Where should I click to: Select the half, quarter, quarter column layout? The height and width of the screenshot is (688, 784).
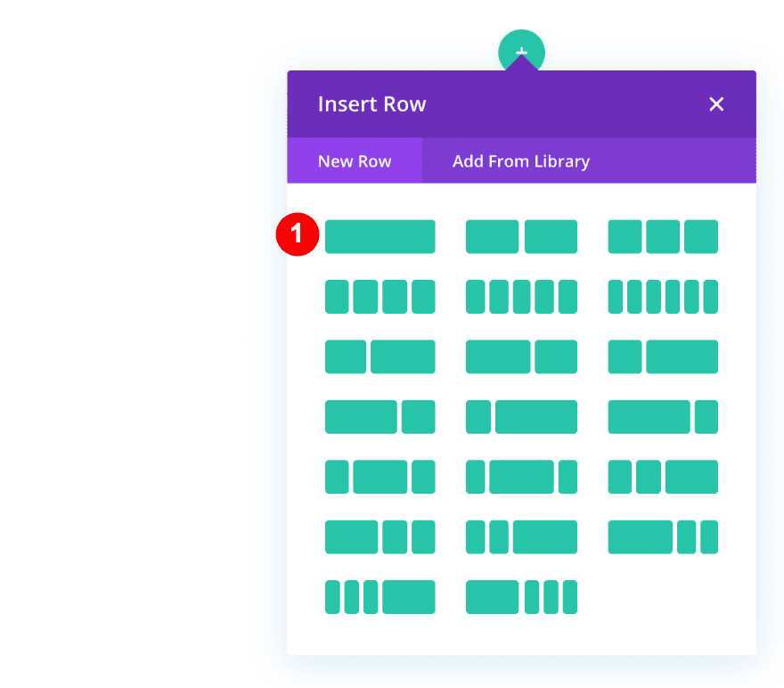(380, 536)
